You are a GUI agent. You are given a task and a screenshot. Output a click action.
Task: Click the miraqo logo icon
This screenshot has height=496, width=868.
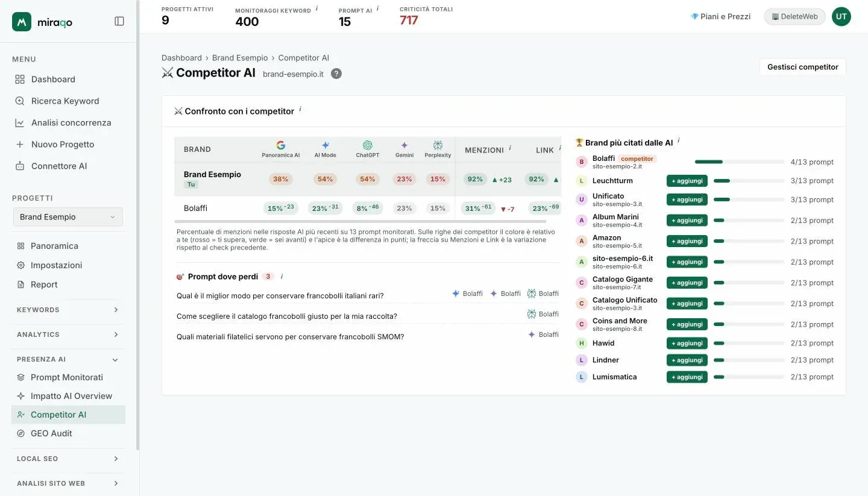[22, 22]
